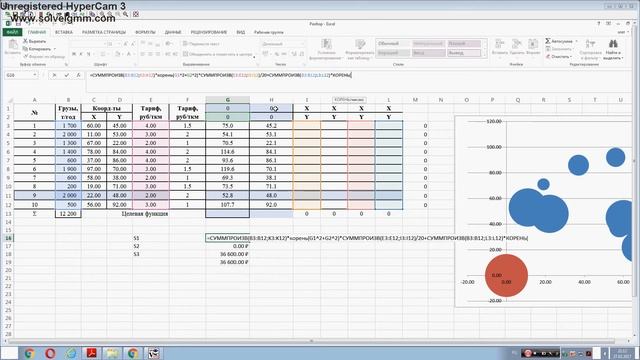Click the fill color bucket icon
Screen dimensions: 640x360
pyautogui.click(x=118, y=54)
